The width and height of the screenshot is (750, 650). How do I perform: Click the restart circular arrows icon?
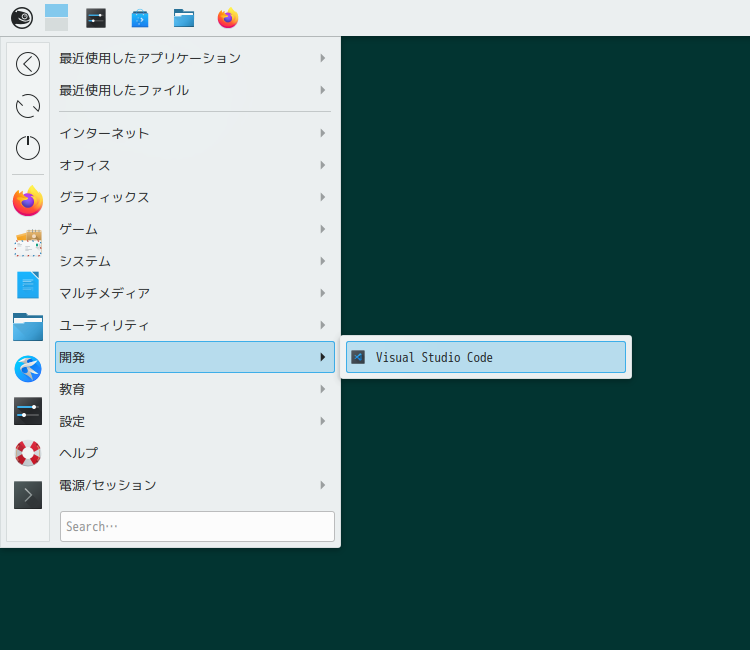28,106
